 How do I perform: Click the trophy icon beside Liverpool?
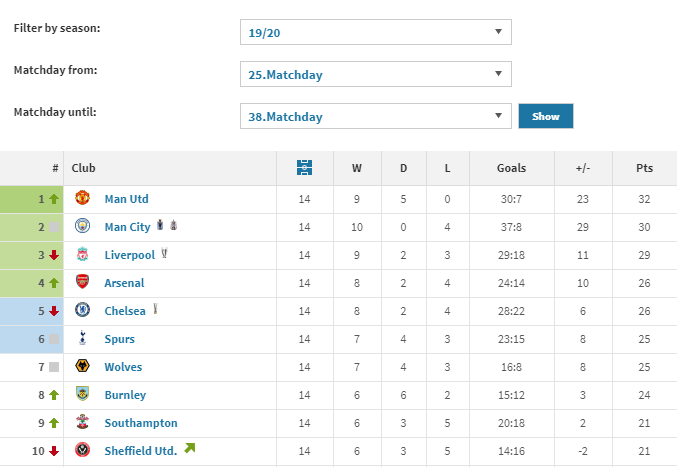[x=164, y=254]
